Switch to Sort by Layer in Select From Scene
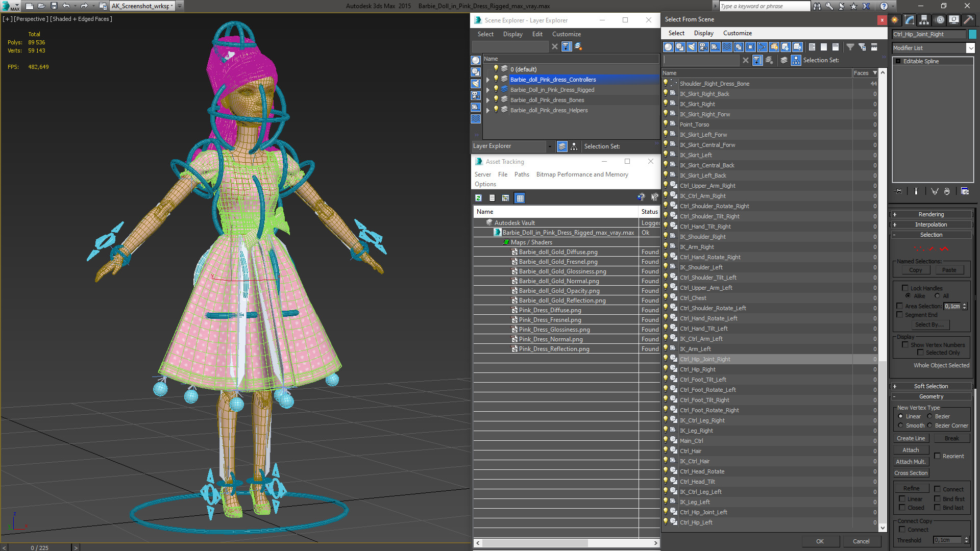The width and height of the screenshot is (980, 551). [784, 60]
